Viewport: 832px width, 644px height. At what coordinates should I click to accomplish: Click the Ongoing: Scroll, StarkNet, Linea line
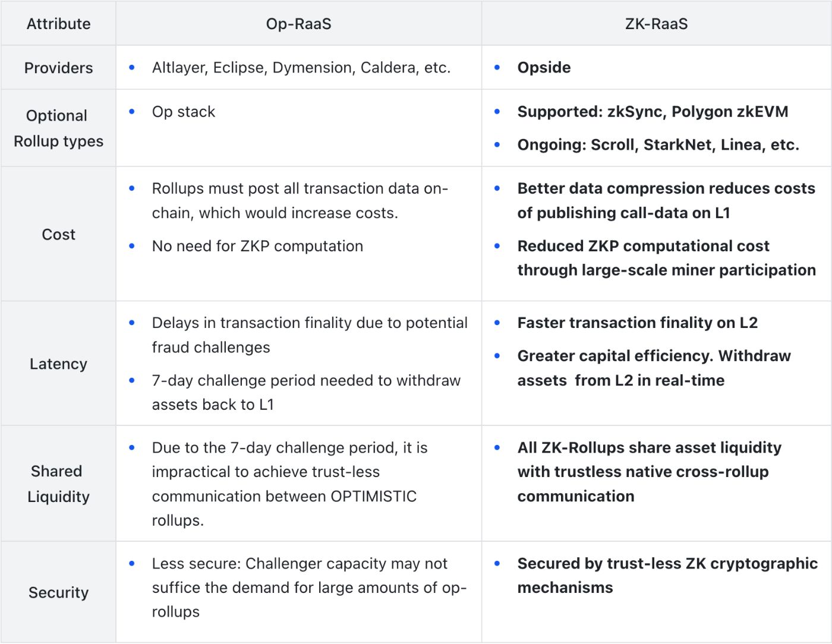(658, 145)
